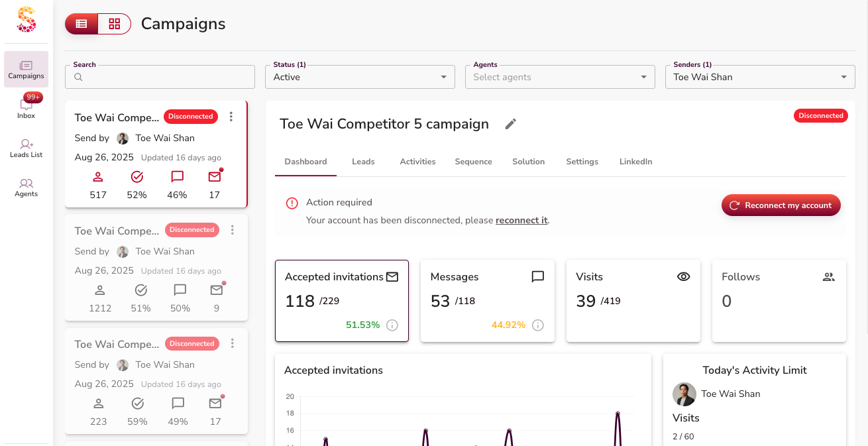
Task: Click the 'reconnect it' link
Action: point(521,220)
